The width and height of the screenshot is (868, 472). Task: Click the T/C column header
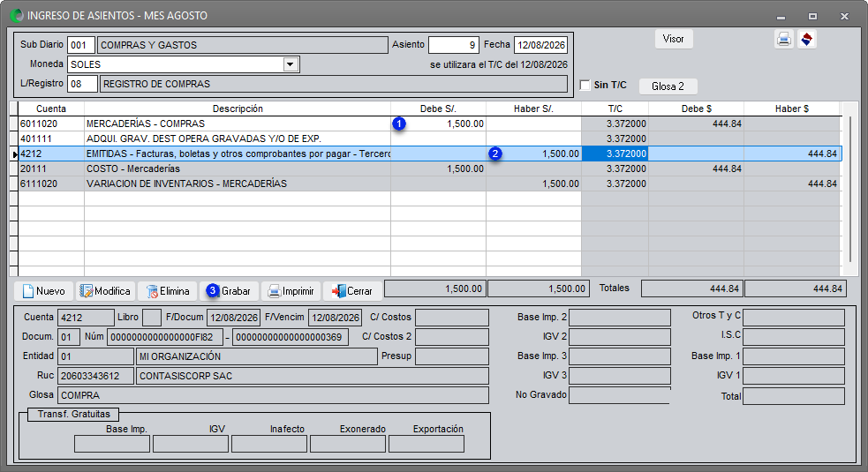pyautogui.click(x=615, y=109)
